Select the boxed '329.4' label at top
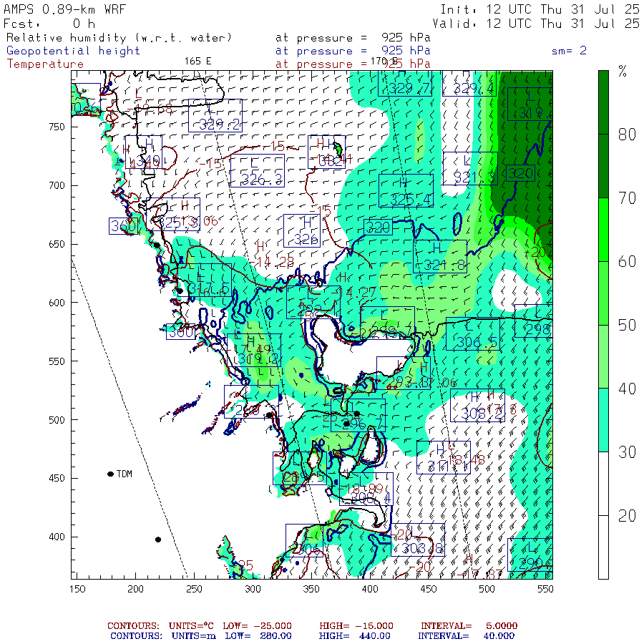Viewport: 644px width, 644px height. 469,84
